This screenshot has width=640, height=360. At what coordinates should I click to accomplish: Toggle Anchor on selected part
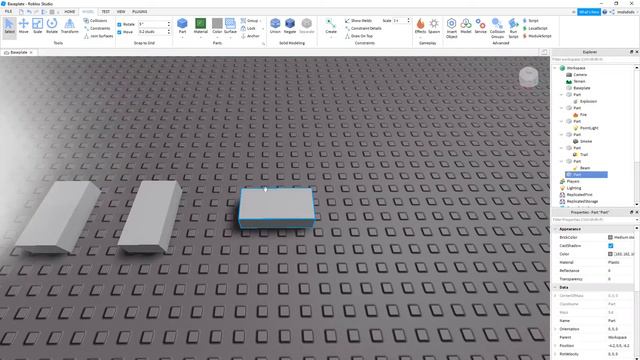point(250,36)
